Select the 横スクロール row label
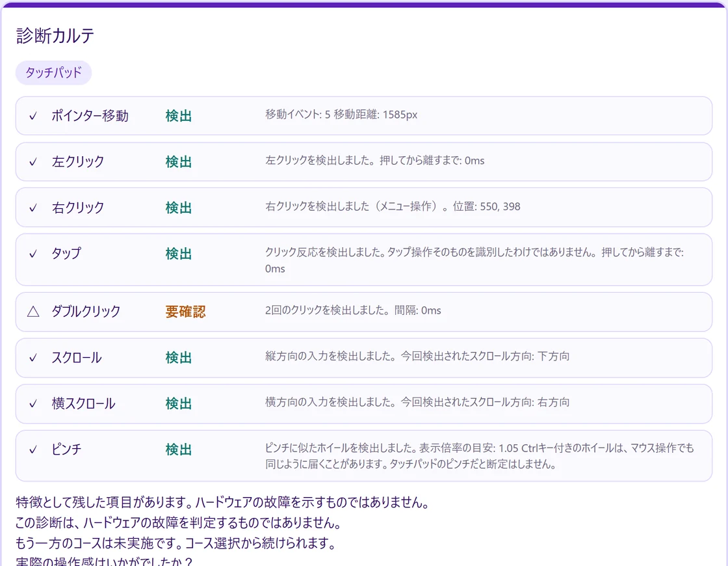728x566 pixels. [84, 404]
